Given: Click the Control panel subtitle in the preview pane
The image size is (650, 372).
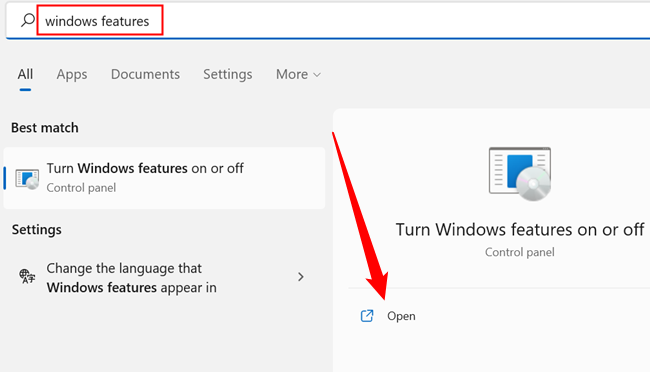Looking at the screenshot, I should [x=520, y=252].
